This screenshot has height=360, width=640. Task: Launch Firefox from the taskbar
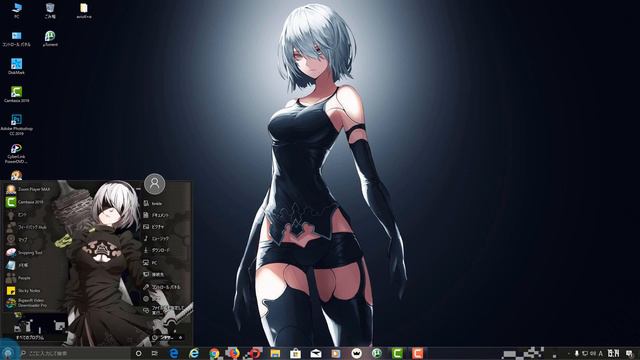[x=234, y=353]
